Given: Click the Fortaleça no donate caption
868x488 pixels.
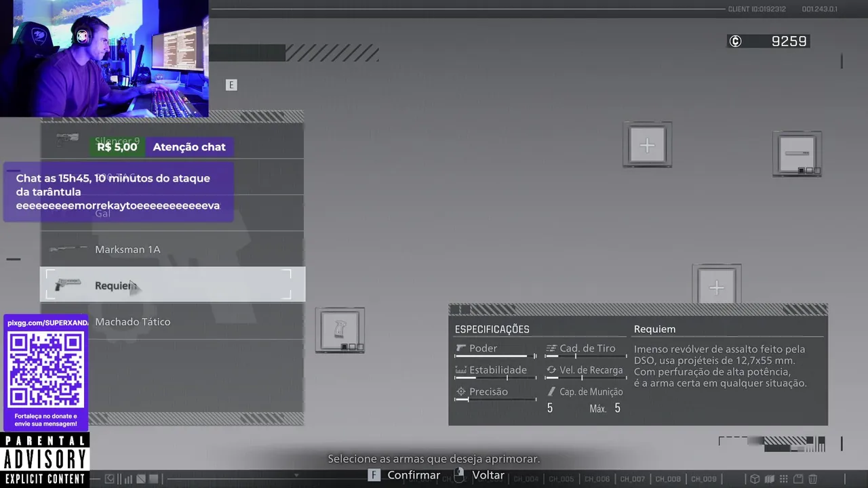Looking at the screenshot, I should pos(46,420).
